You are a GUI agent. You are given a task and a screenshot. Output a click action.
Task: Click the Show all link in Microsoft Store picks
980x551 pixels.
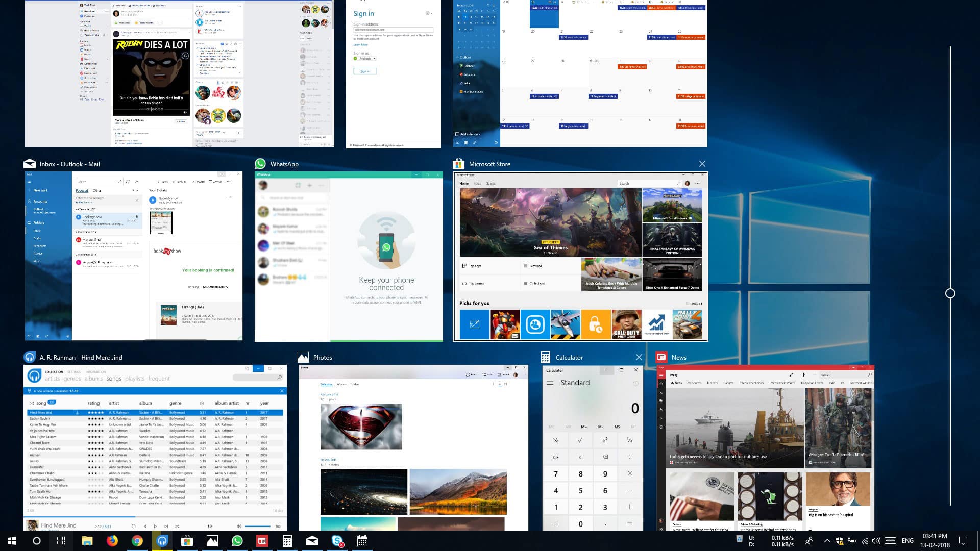click(x=695, y=304)
